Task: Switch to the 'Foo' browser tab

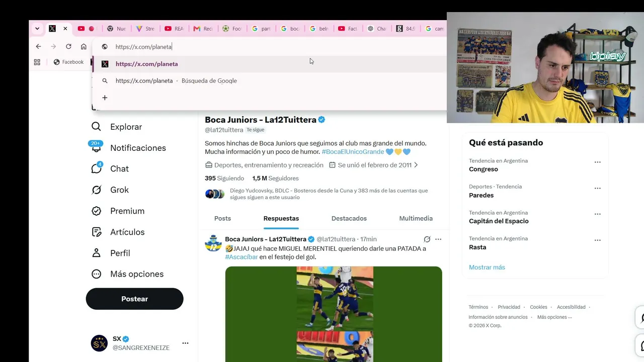Action: tap(232, 29)
